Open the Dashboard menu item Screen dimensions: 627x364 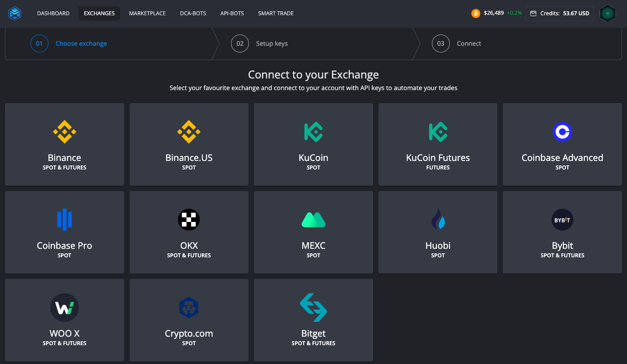point(53,13)
